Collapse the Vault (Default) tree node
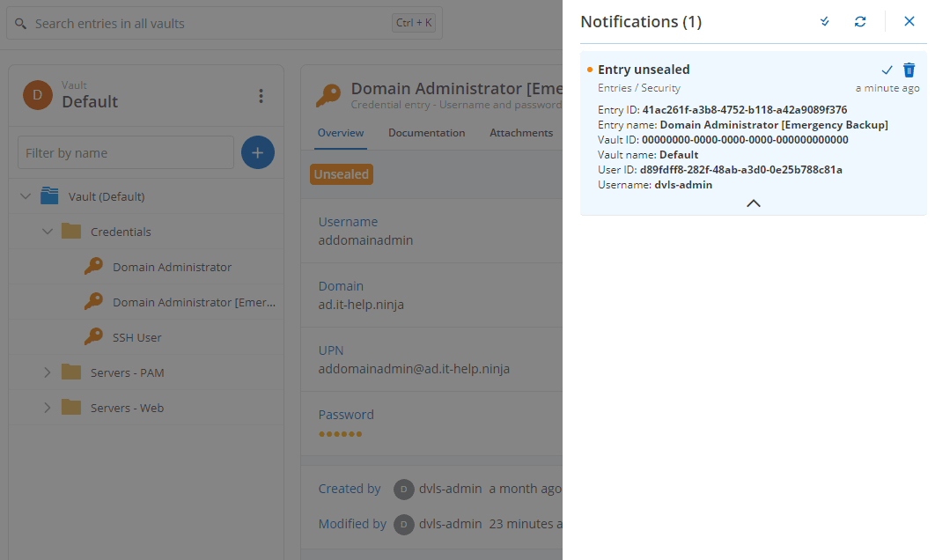Viewport: 935px width, 560px height. (25, 196)
